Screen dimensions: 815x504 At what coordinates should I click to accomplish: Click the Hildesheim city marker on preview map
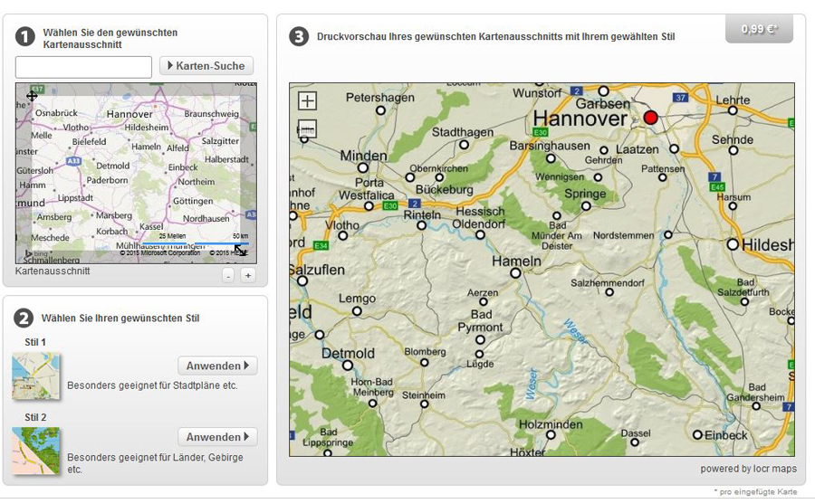pos(733,243)
